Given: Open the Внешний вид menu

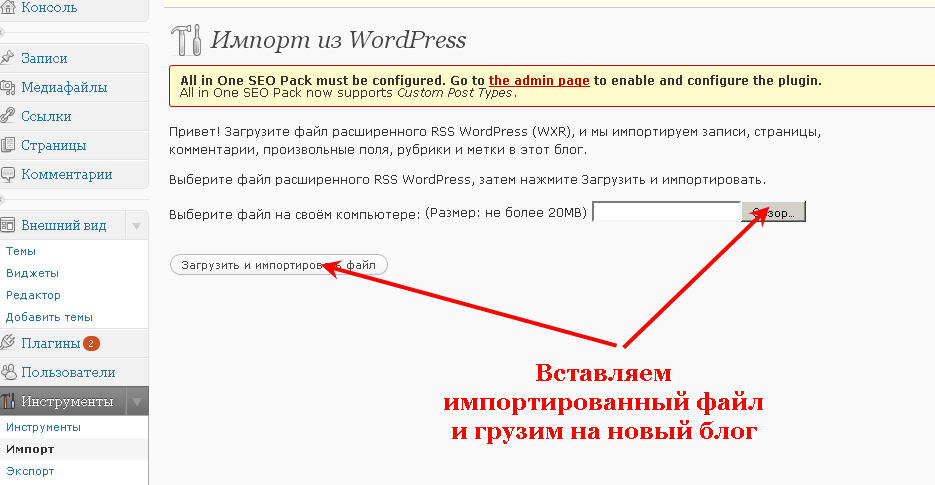Looking at the screenshot, I should click(x=64, y=225).
